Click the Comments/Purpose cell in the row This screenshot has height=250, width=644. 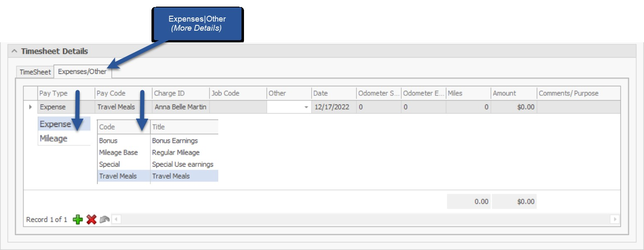pyautogui.click(x=578, y=107)
